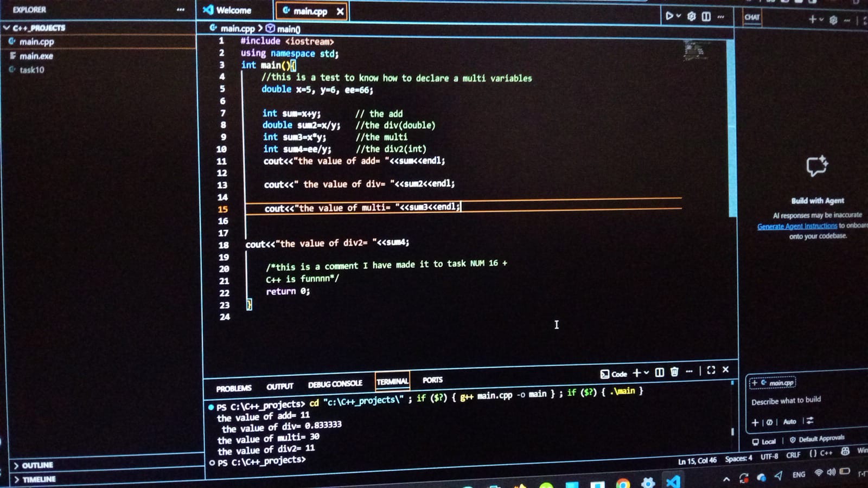Viewport: 868px width, 488px height.
Task: Click the editor minimap preview
Action: pyautogui.click(x=695, y=52)
